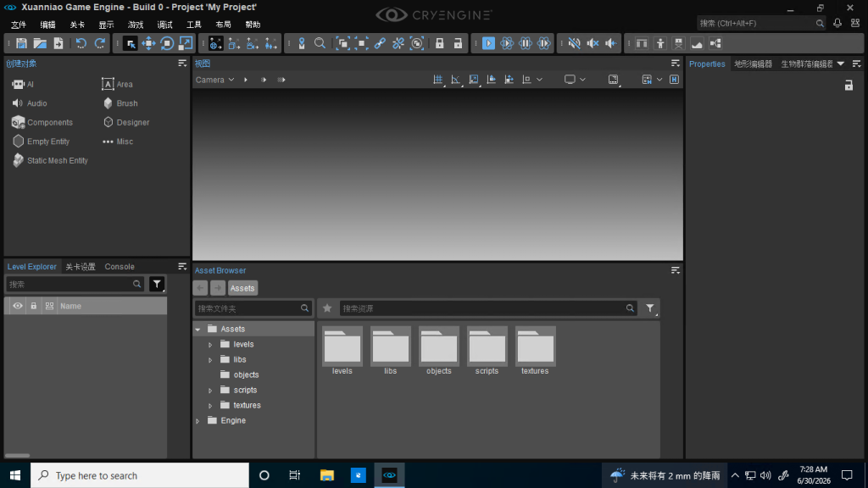Toggle viewport grid snapping
This screenshot has width=868, height=488.
point(438,80)
